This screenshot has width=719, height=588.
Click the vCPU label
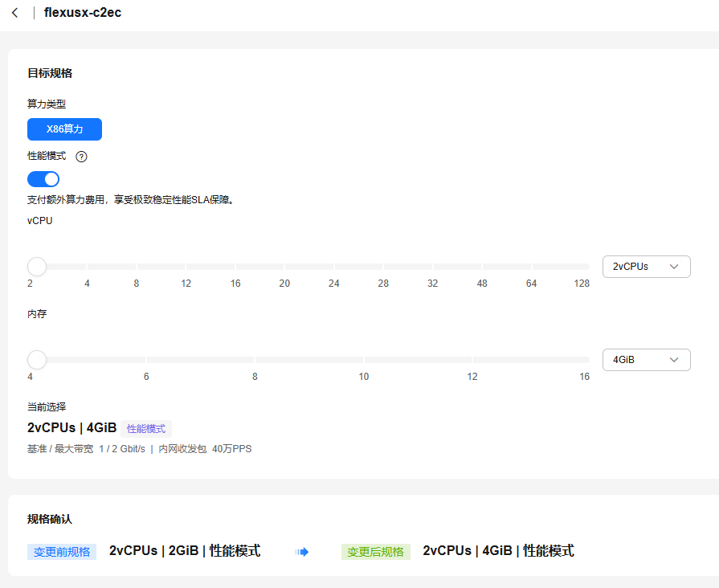click(40, 221)
